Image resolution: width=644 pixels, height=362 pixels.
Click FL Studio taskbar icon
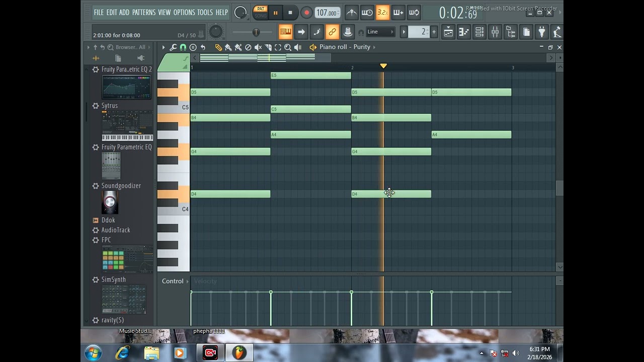(239, 353)
